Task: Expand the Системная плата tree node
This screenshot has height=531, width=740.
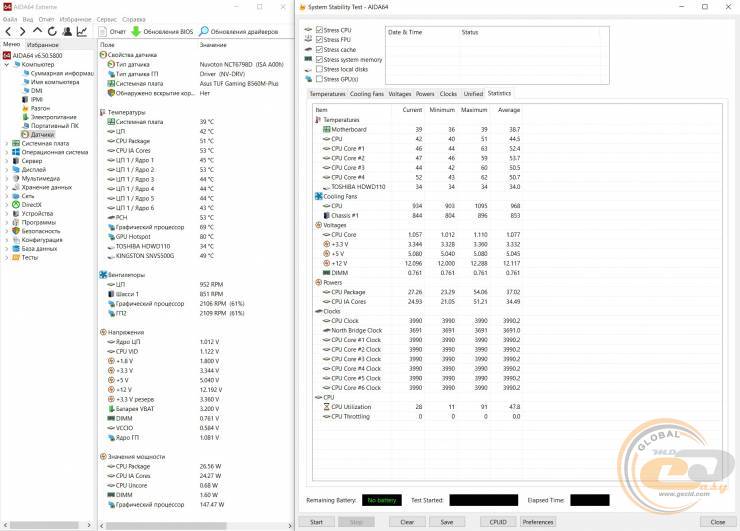Action: (x=6, y=143)
